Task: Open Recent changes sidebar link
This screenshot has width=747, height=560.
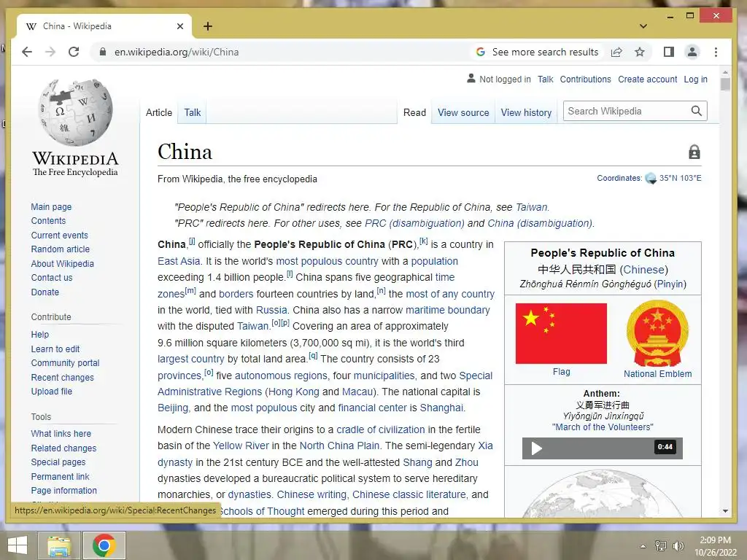Action: [62, 378]
